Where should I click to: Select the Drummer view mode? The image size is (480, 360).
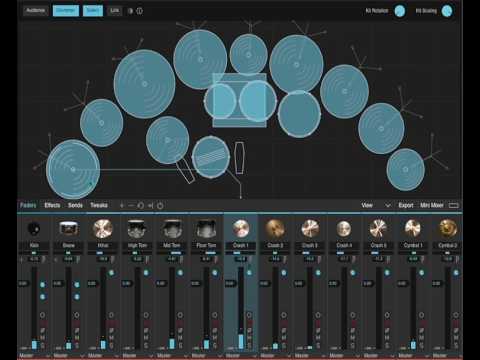pyautogui.click(x=66, y=11)
